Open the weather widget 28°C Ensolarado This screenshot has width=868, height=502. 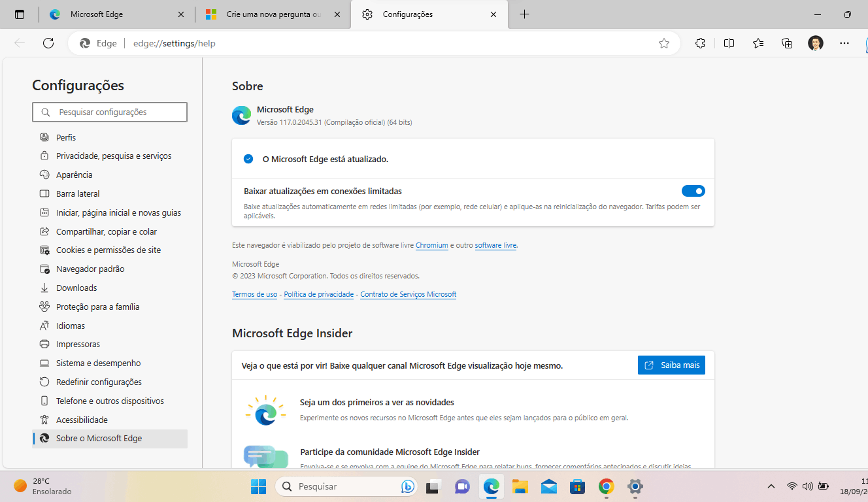click(x=42, y=486)
